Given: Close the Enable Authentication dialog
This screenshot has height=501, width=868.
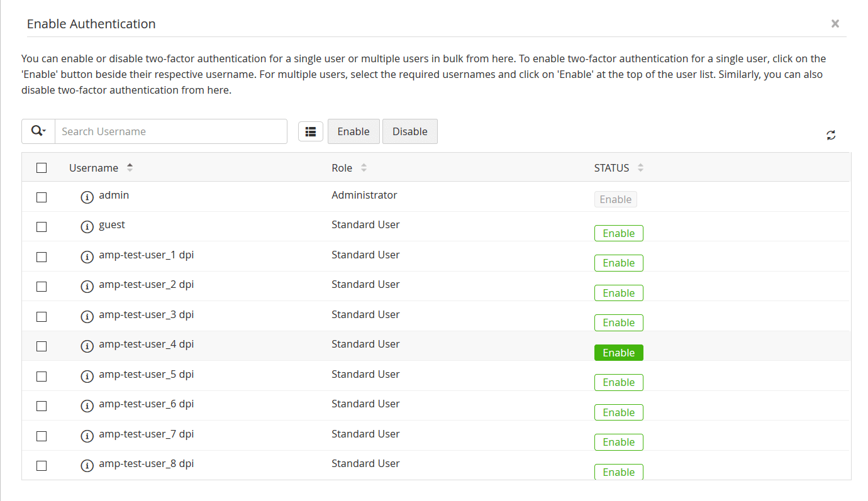Looking at the screenshot, I should 835,24.
